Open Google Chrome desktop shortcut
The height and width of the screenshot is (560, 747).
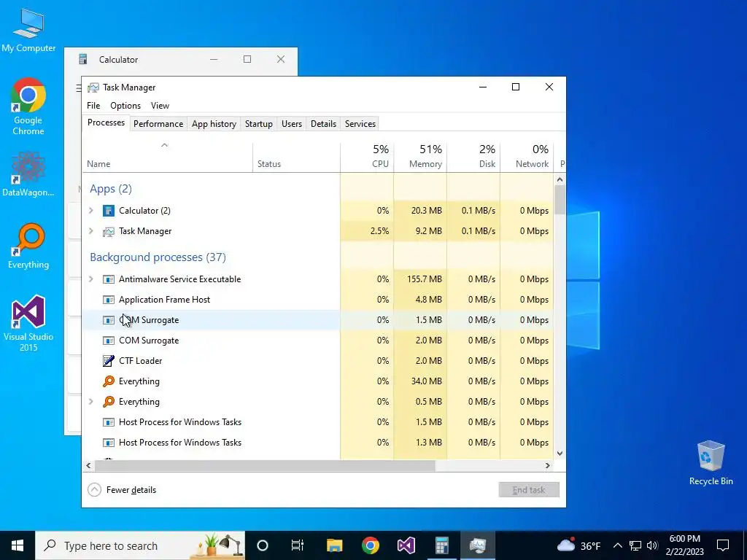pyautogui.click(x=28, y=106)
